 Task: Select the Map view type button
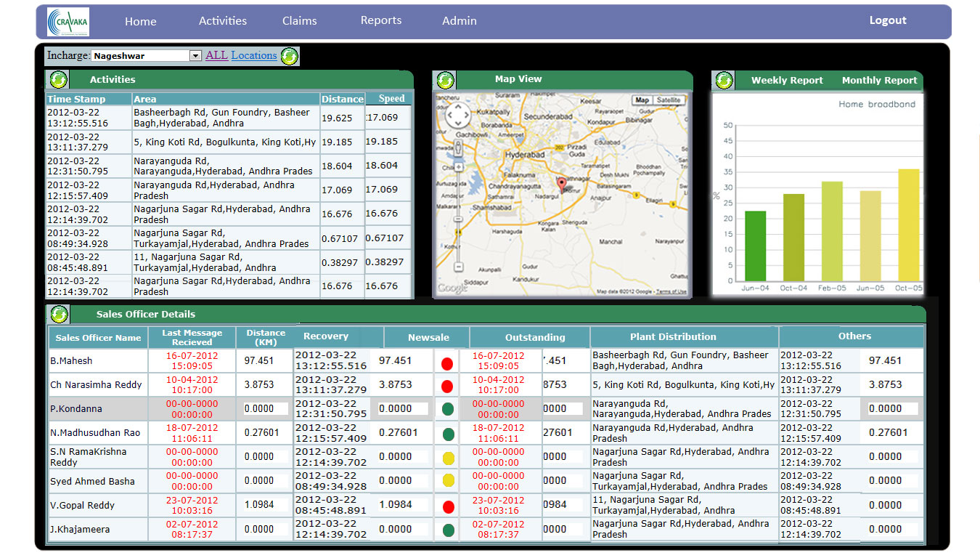pyautogui.click(x=642, y=100)
